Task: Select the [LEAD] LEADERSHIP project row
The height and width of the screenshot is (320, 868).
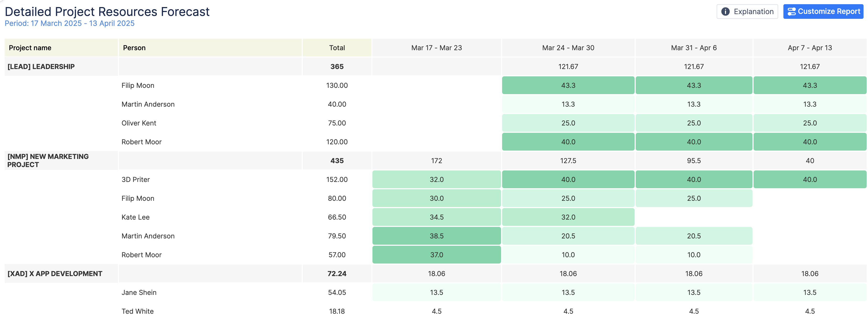Action: 41,67
